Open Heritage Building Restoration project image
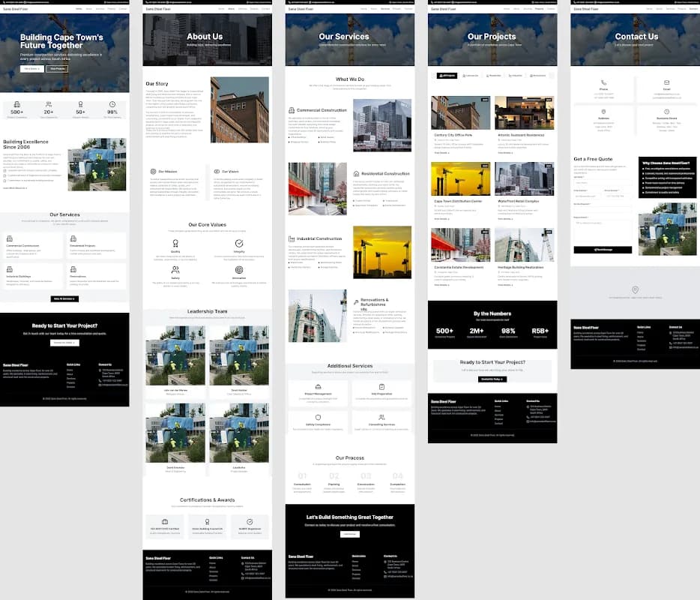700x600 pixels. tap(525, 244)
